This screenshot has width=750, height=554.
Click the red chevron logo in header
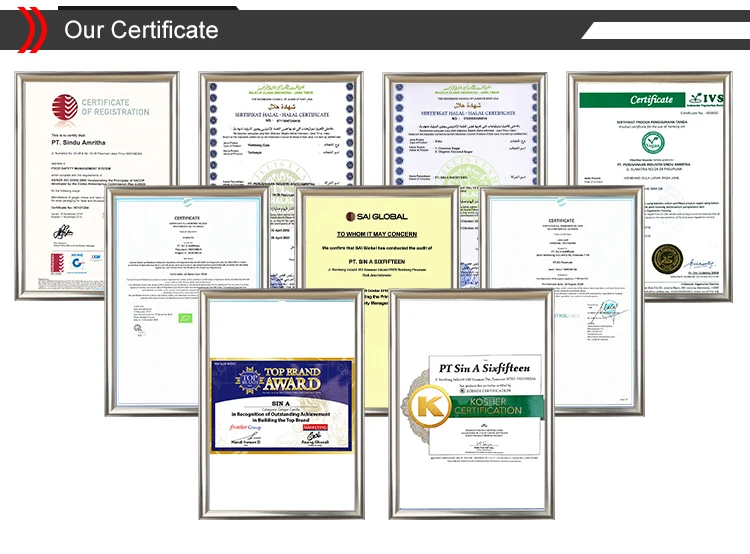(32, 30)
